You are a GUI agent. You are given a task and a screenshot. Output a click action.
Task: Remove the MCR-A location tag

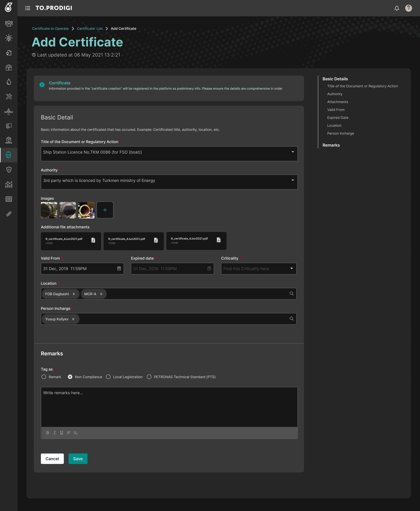pyautogui.click(x=101, y=294)
